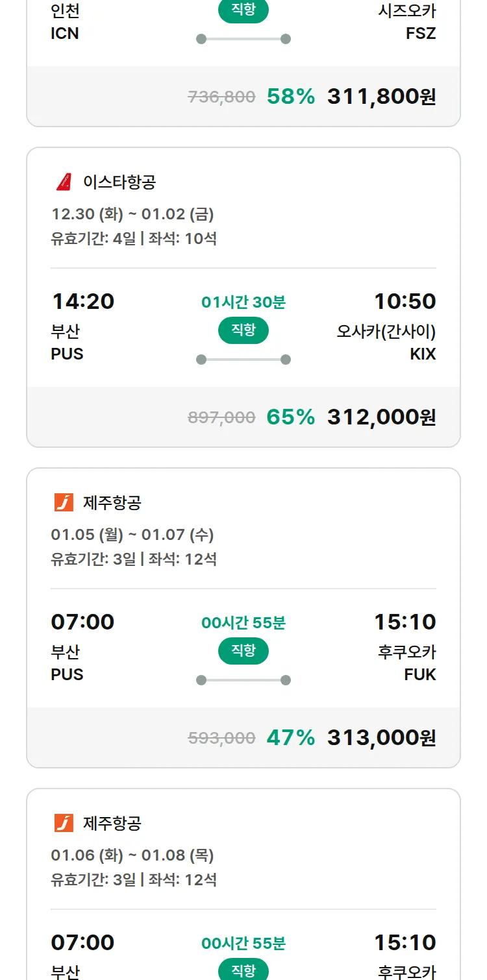The image size is (487, 980).
Task: Click the 14:20 departure time from Busan
Action: pos(82,302)
